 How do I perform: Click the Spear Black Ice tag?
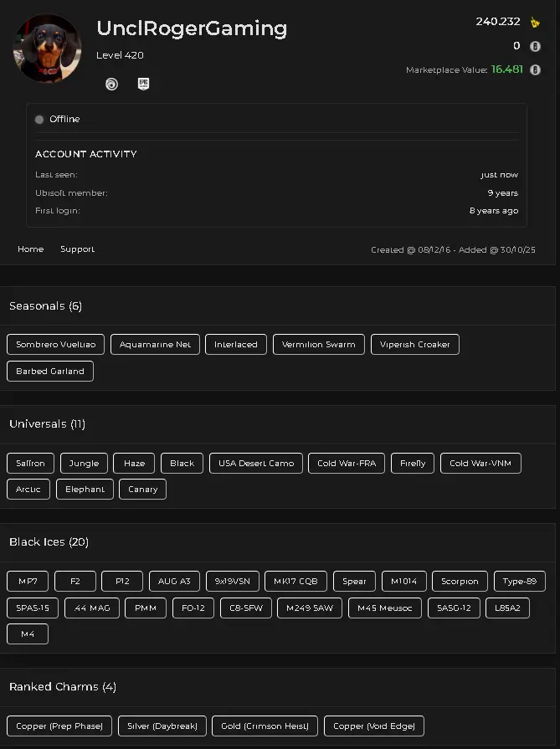pos(355,582)
